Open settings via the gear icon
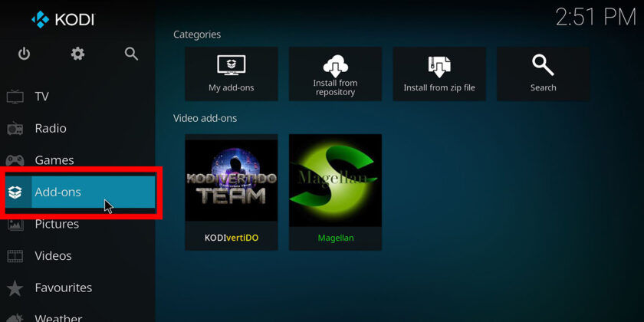 point(77,54)
